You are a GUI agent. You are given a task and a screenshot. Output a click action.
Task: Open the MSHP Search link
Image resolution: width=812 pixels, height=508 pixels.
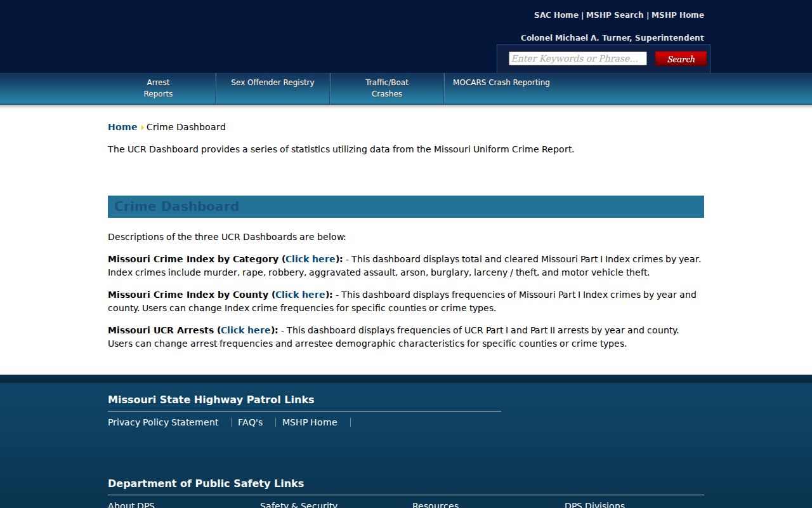614,15
